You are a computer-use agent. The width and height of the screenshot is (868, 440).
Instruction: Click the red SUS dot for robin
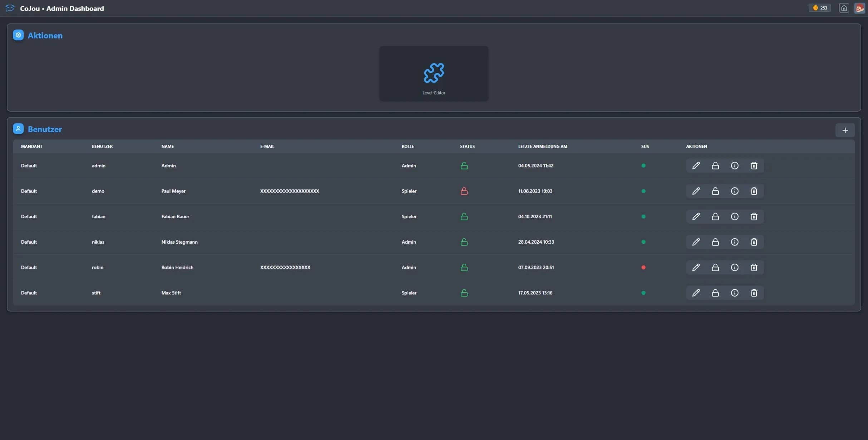coord(643,267)
